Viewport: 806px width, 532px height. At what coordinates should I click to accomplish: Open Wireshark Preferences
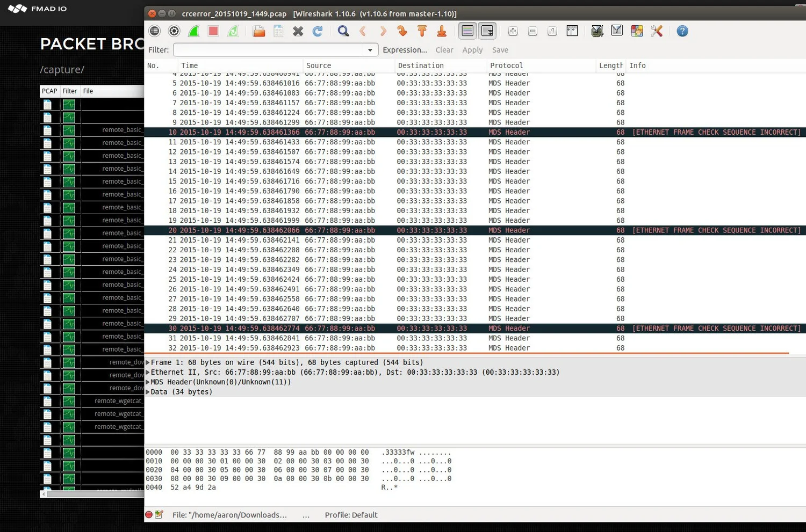(x=657, y=31)
